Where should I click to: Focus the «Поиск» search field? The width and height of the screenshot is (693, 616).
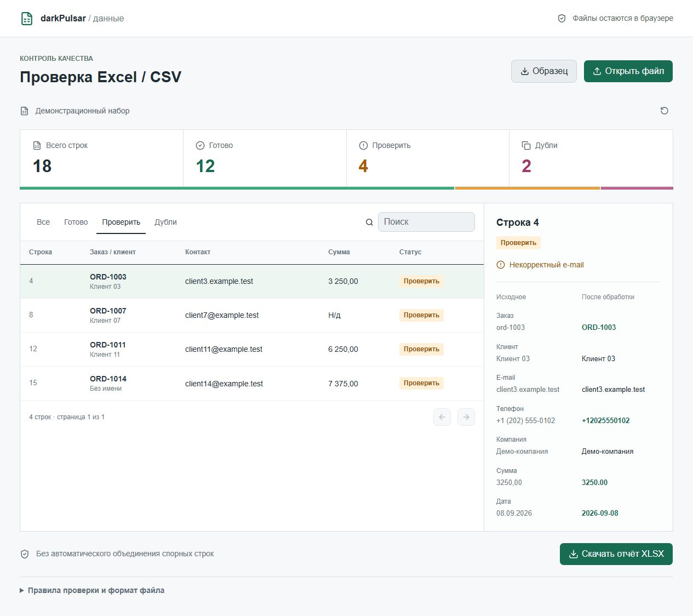coord(426,222)
